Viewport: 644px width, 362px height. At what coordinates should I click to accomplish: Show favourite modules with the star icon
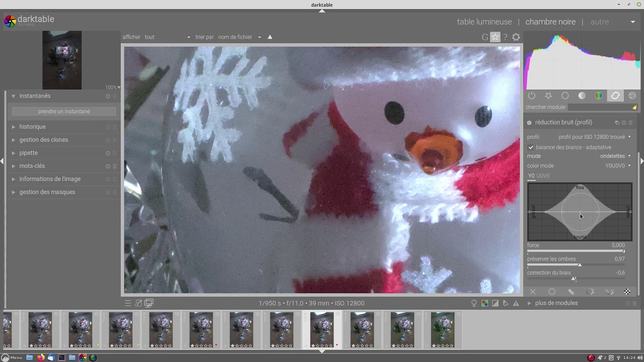(x=548, y=96)
